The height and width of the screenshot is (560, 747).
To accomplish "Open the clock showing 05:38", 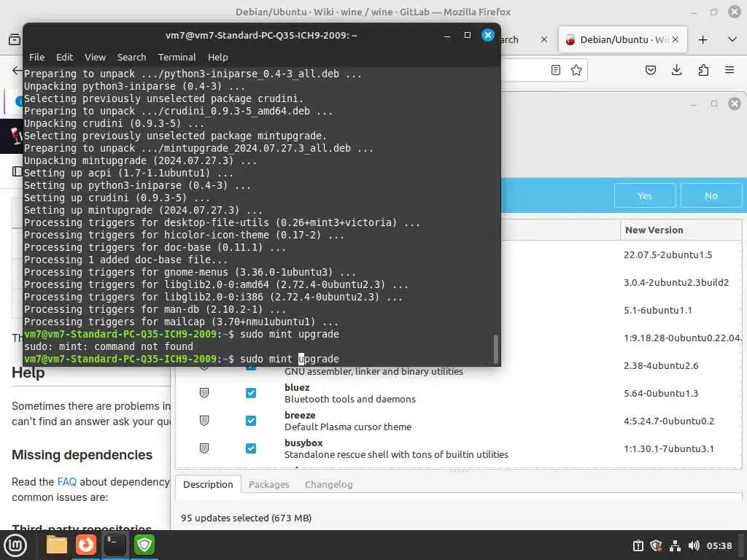I will [719, 545].
